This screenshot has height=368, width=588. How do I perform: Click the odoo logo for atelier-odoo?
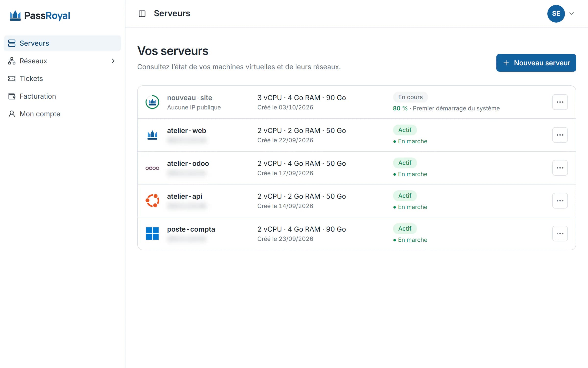pos(152,168)
